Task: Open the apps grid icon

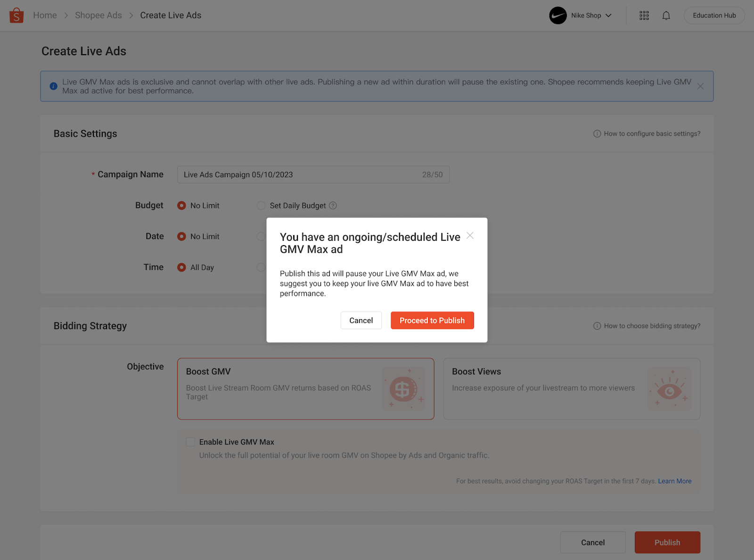Action: point(644,16)
